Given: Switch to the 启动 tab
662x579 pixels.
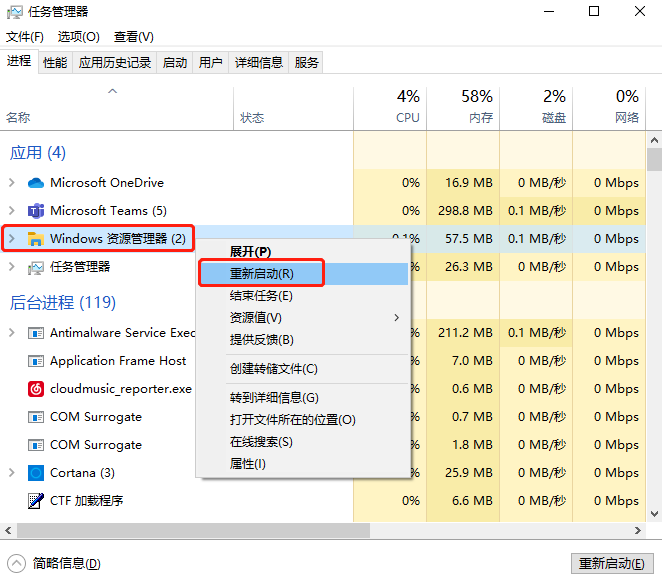Looking at the screenshot, I should click(x=175, y=63).
